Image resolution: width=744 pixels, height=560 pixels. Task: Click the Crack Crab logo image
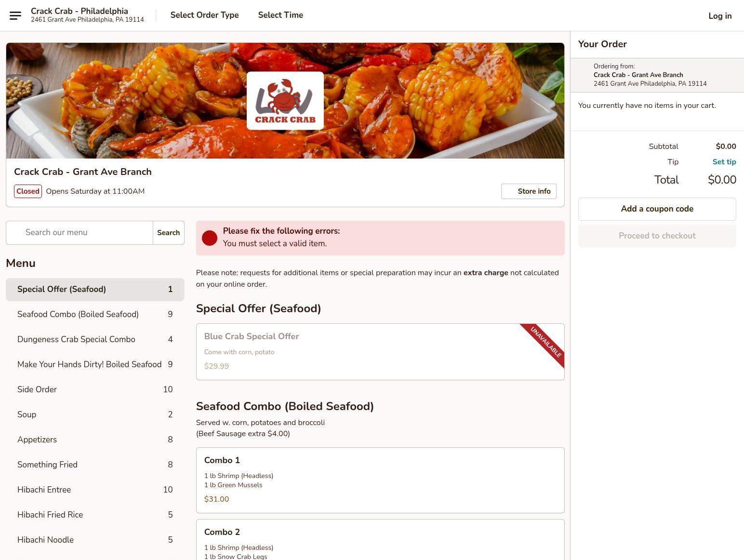[x=285, y=101]
